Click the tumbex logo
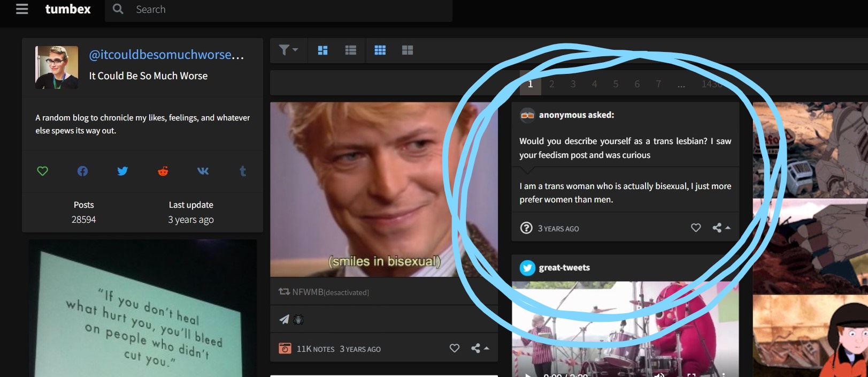Viewport: 868px width, 377px height. point(68,9)
